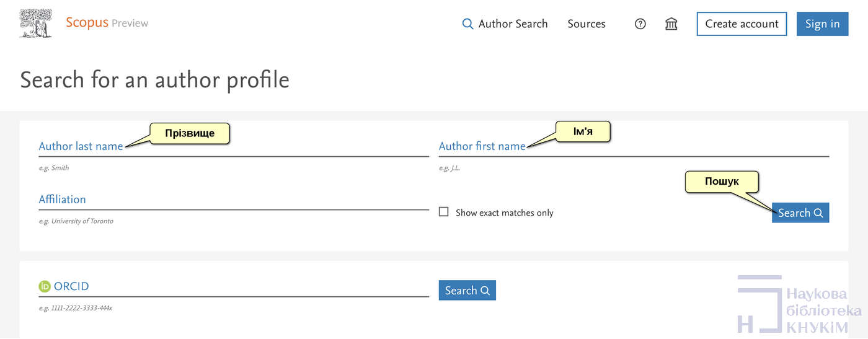Select the Affiliation input field
Viewport: 868px width, 339px height.
tap(233, 200)
